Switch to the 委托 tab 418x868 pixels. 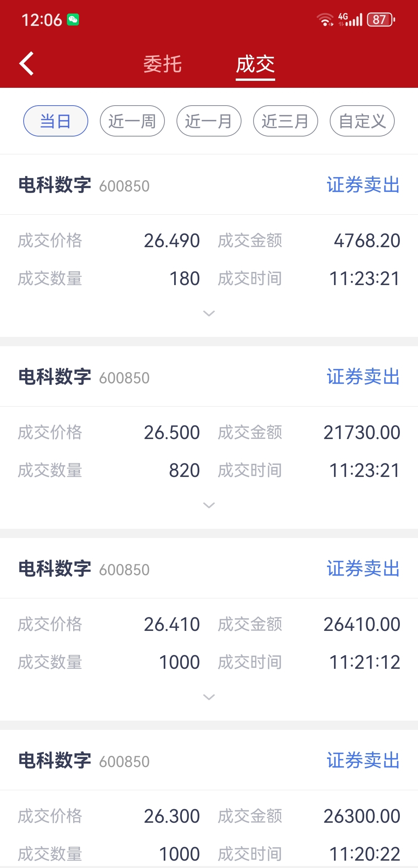[163, 64]
